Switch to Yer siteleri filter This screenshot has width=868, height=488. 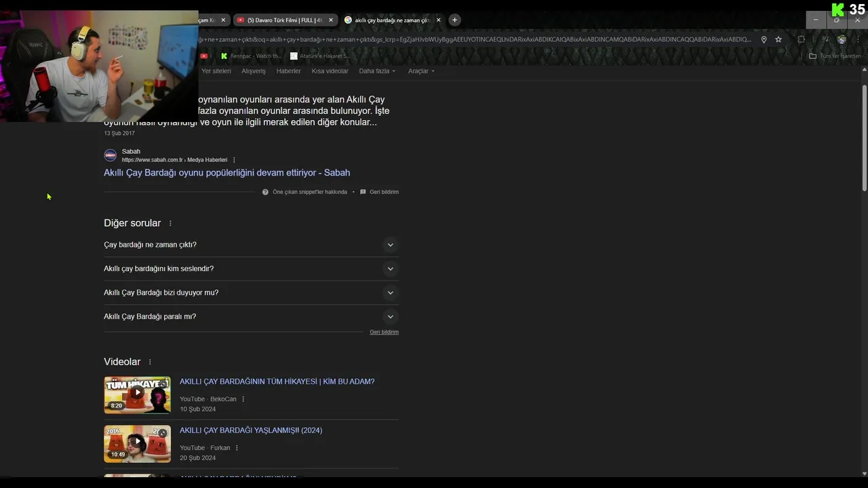216,71
